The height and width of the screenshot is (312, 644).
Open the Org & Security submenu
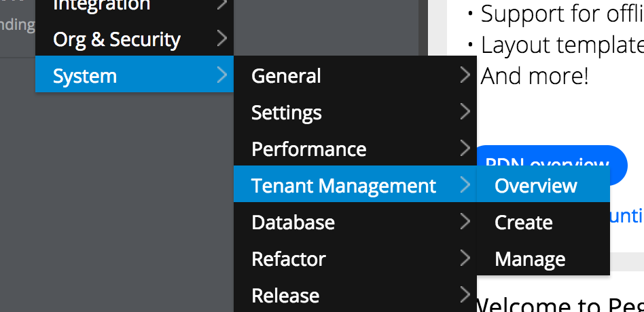pos(135,38)
